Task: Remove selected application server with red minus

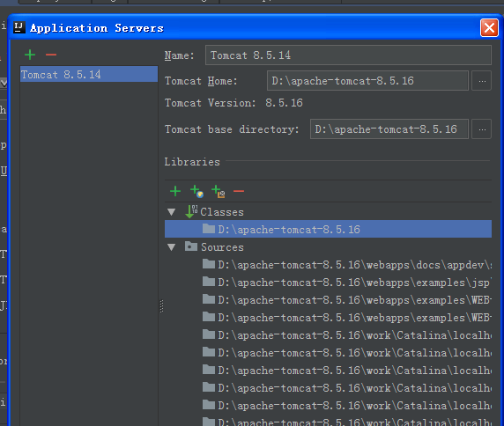Action: (x=51, y=55)
